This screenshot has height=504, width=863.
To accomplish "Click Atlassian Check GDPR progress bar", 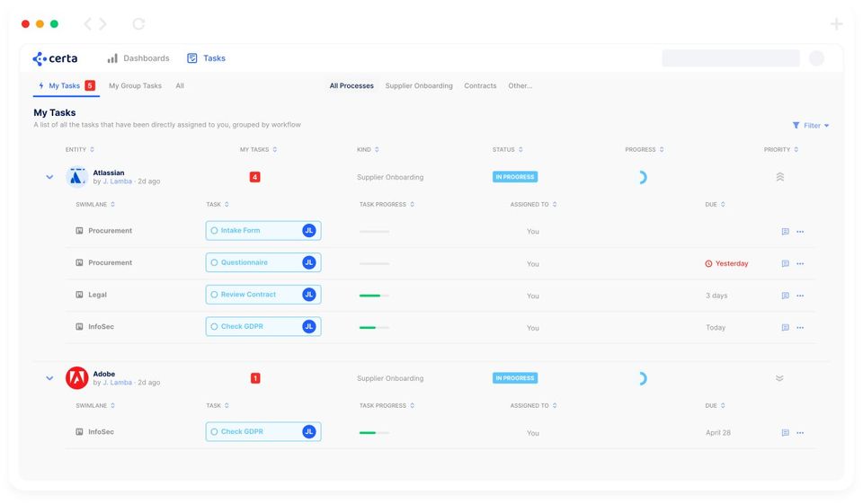I will [374, 327].
